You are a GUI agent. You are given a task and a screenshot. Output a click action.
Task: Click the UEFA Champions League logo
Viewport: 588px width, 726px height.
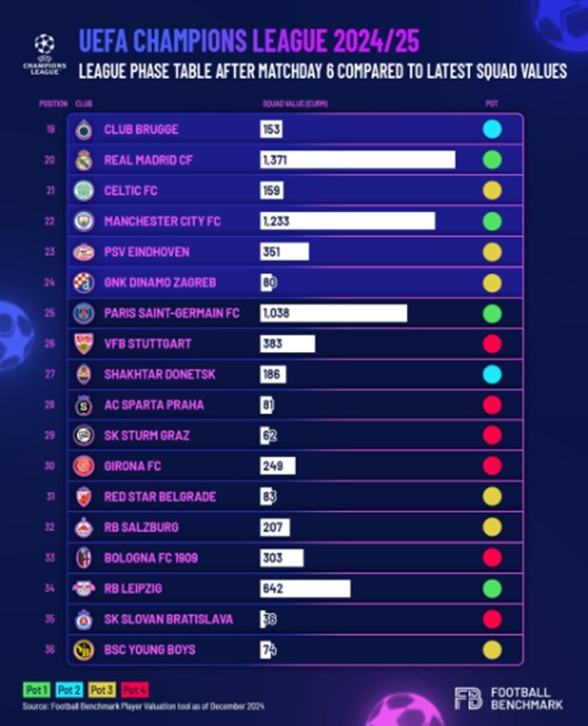point(44,54)
